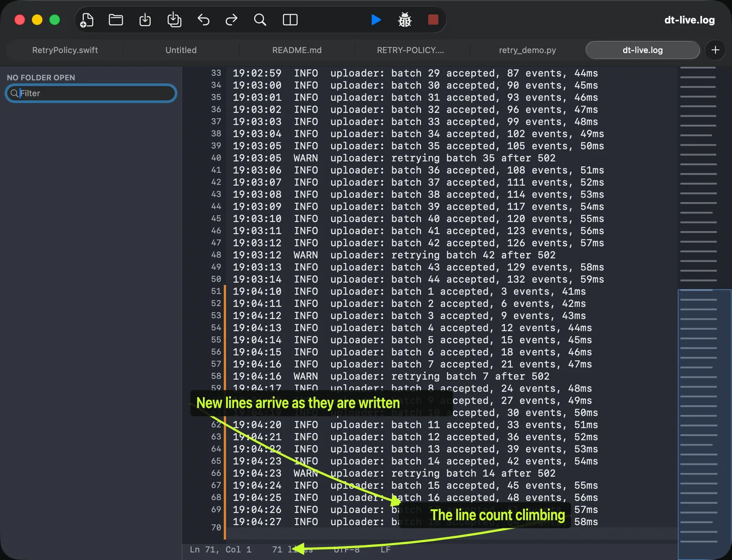
Task: Run with the blue play button
Action: coord(376,20)
